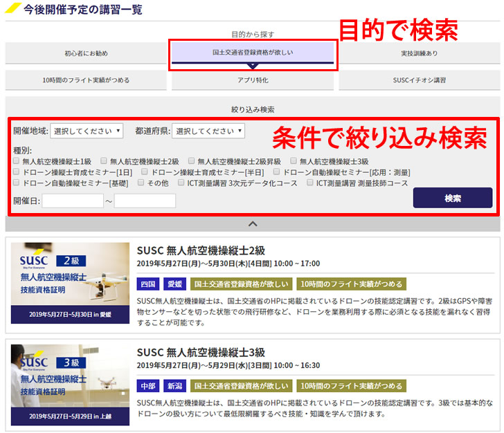
Task: Check ICT測量講習 測量技師コース checkbox
Action: point(310,183)
